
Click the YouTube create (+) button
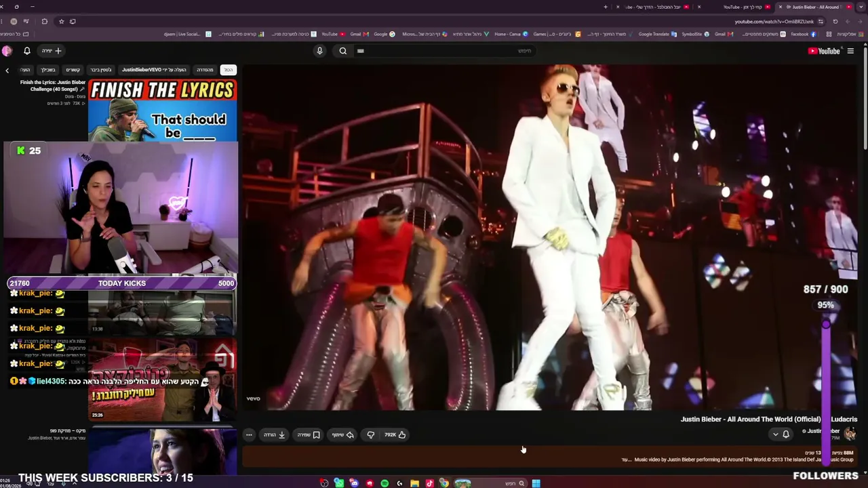[52, 51]
